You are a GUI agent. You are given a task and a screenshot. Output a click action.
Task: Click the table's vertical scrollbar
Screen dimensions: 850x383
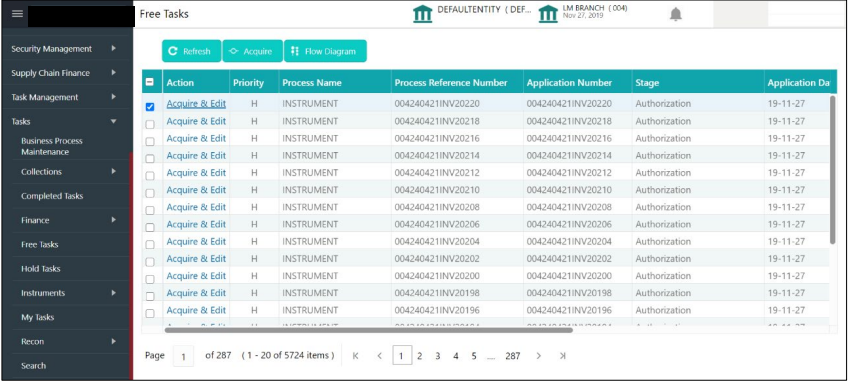pos(833,170)
